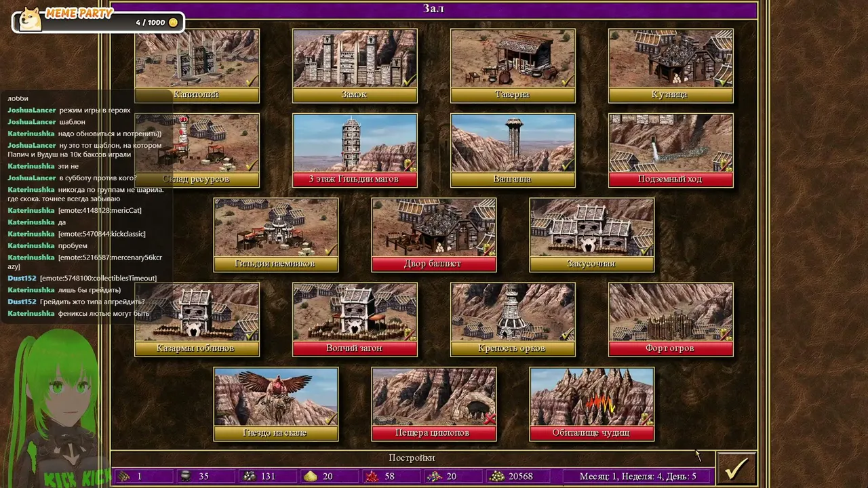This screenshot has height=488, width=868.
Task: Click the red 'Двор баллист' name label
Action: 434,264
